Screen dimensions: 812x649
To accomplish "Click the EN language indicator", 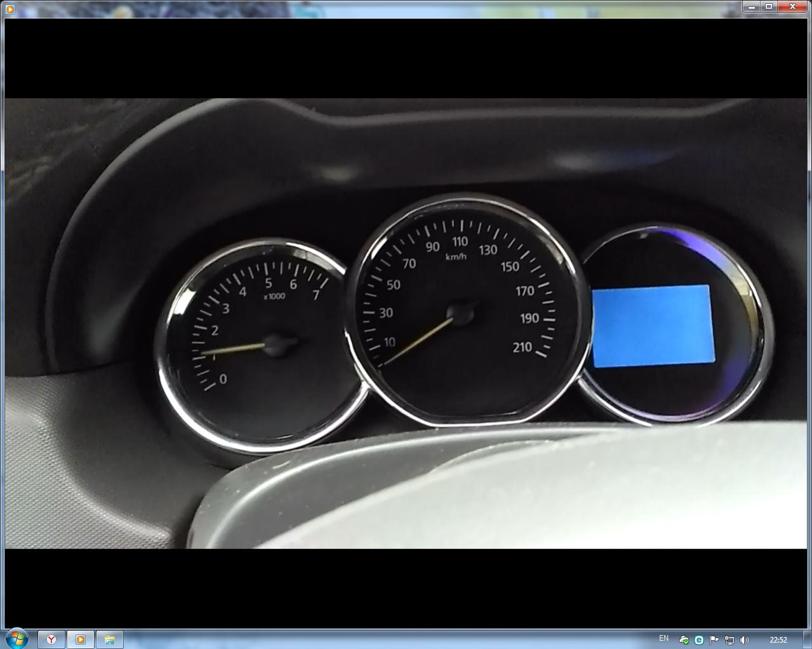I will click(x=663, y=639).
